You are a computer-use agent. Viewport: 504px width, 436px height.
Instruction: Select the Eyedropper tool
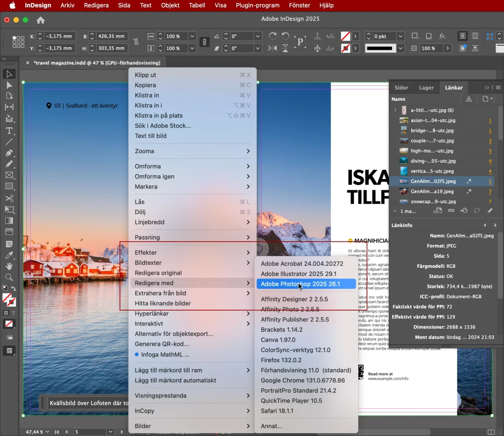pos(9,255)
